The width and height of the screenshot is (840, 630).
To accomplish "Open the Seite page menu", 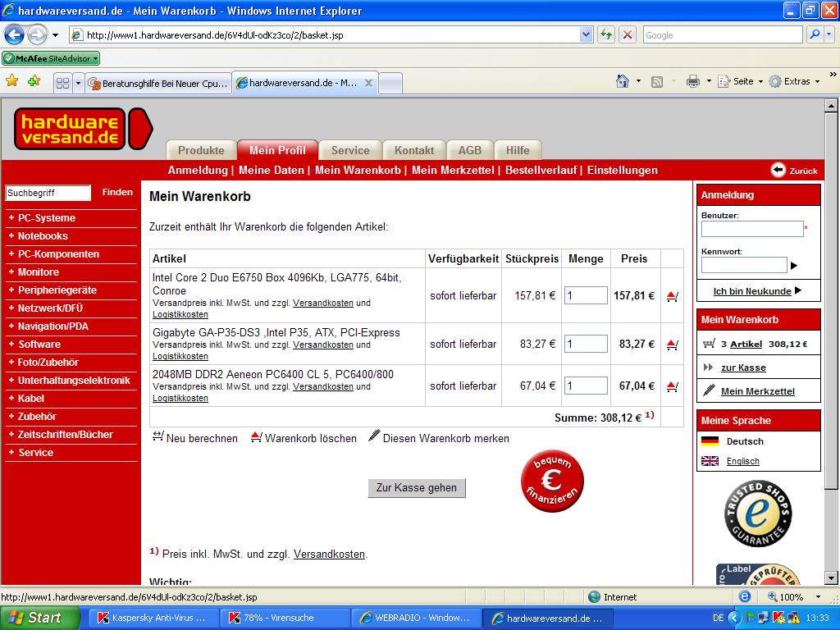I will coord(740,81).
